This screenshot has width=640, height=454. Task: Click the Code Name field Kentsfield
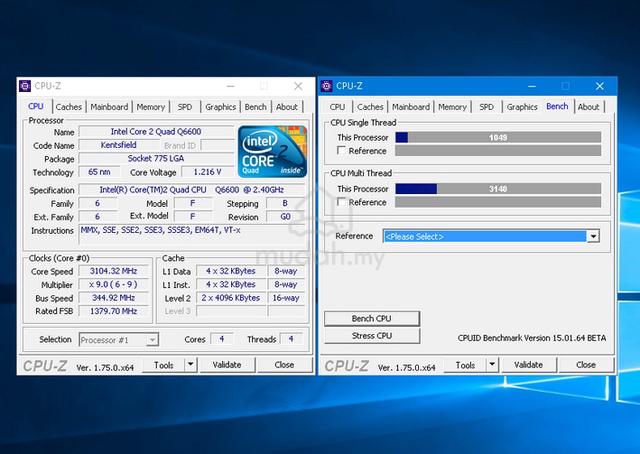tap(118, 145)
